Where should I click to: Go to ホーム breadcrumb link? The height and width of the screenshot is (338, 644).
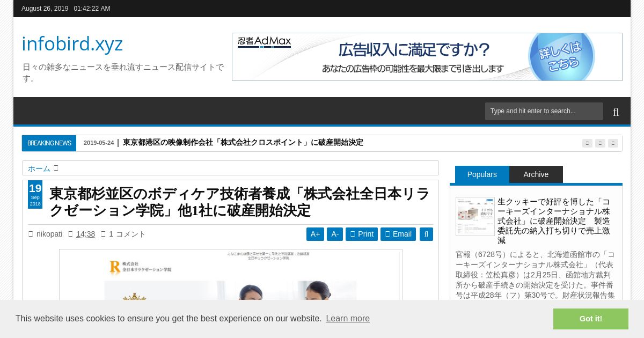pyautogui.click(x=39, y=168)
